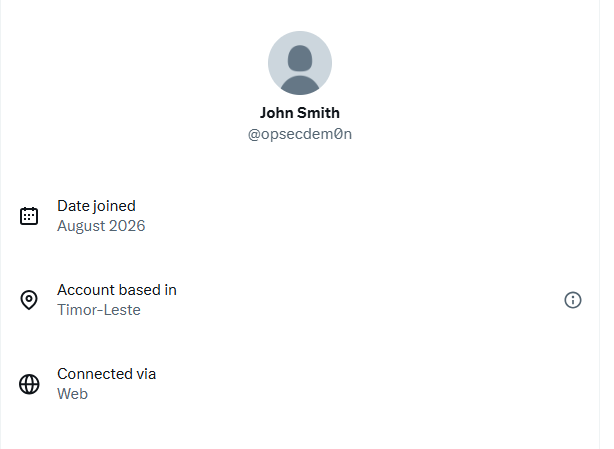614x449 pixels.
Task: Click the Web connection value
Action: tap(72, 394)
